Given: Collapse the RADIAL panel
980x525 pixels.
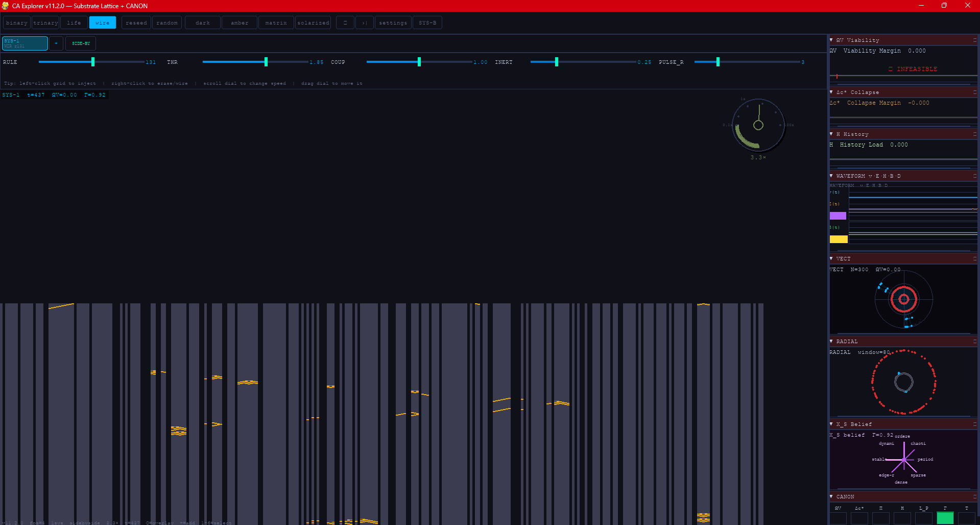Looking at the screenshot, I should coord(831,341).
